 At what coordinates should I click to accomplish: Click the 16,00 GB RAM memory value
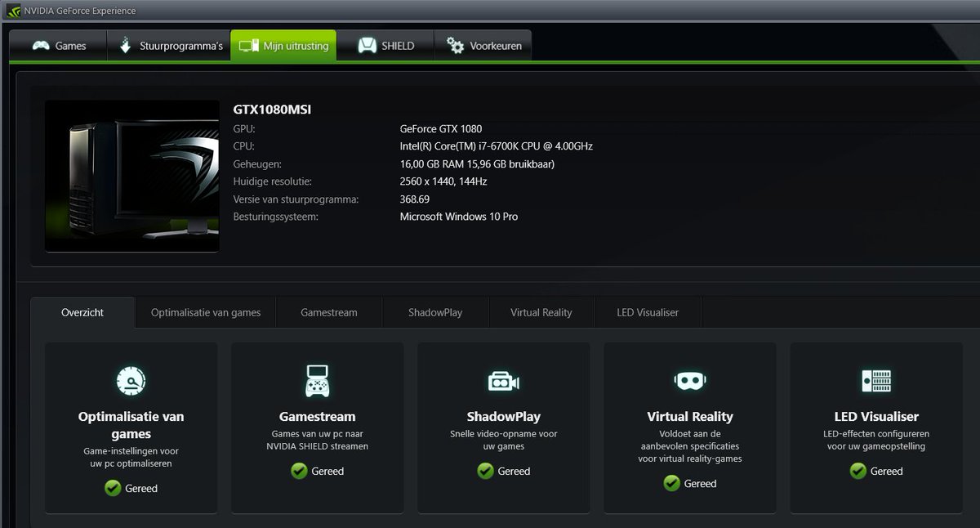(x=477, y=164)
